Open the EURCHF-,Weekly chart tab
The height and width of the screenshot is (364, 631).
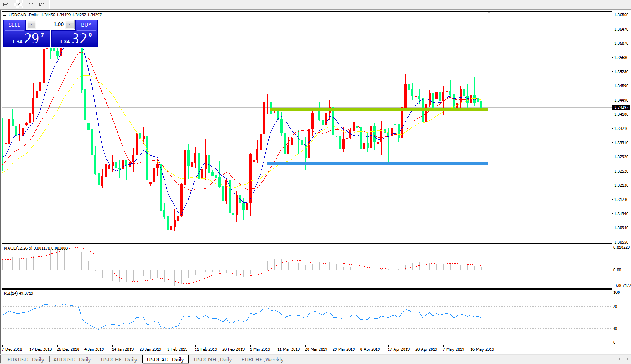[262, 359]
